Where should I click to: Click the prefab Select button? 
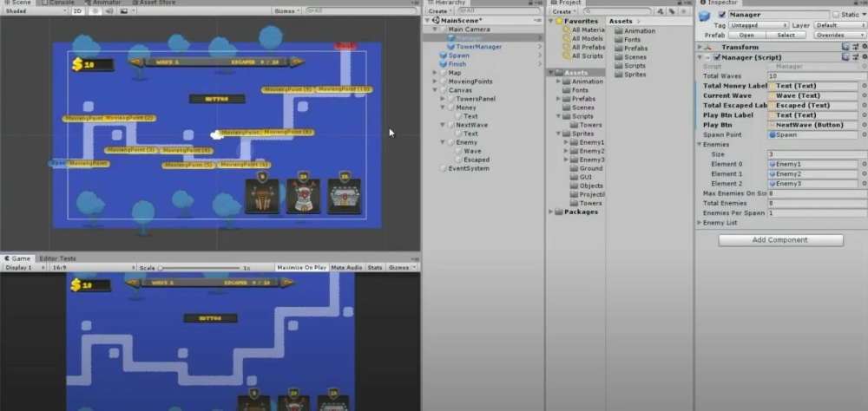[x=785, y=36]
